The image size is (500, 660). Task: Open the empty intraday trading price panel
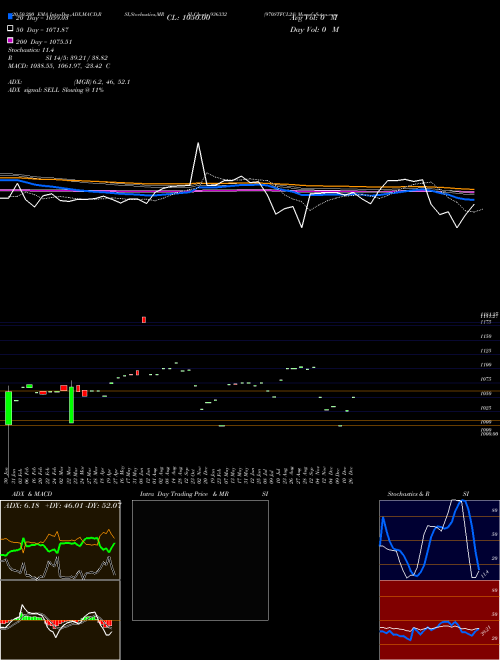point(200,560)
